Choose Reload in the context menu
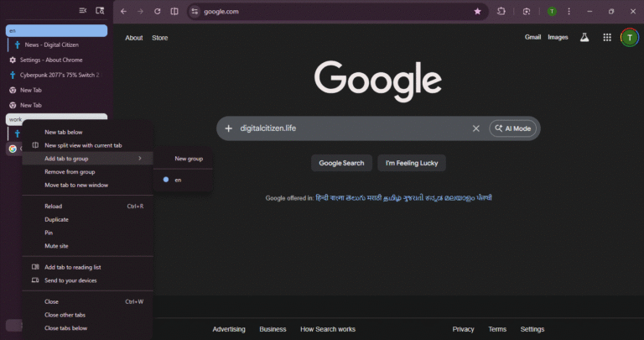Screen dimensions: 644x340 pyautogui.click(x=88, y=206)
